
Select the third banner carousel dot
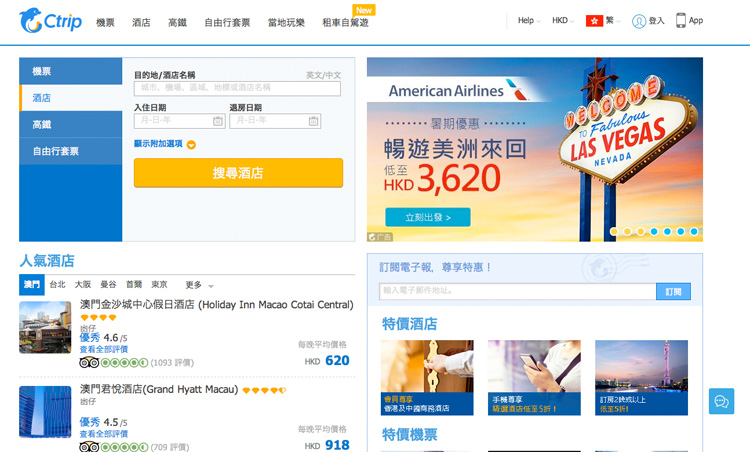point(641,232)
